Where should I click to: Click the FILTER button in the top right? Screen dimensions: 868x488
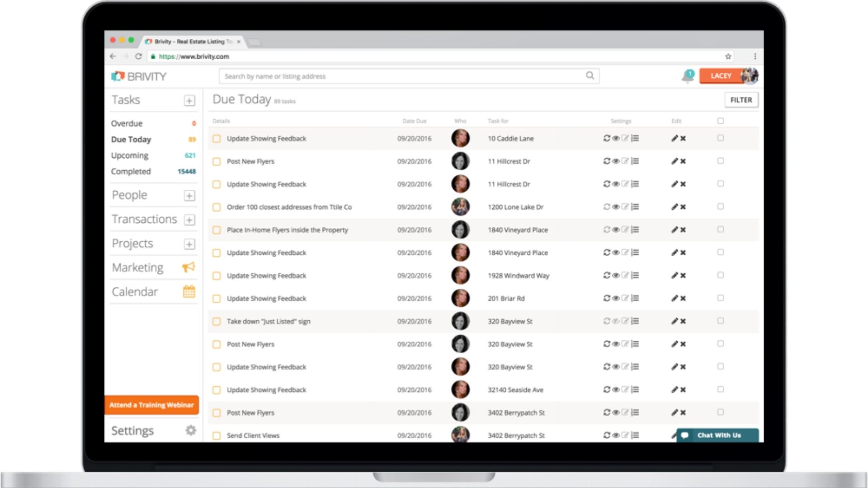click(x=741, y=99)
